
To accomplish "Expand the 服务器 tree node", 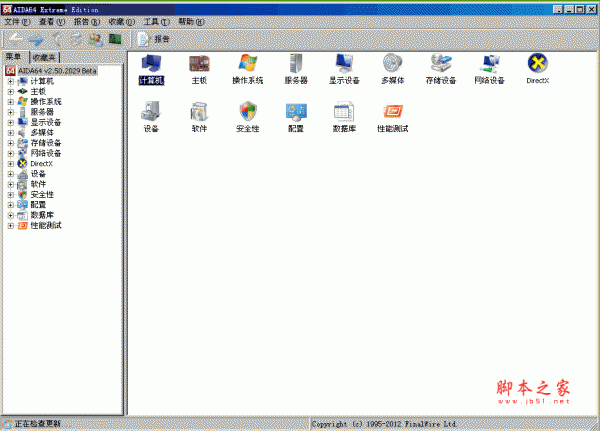I will [11, 113].
